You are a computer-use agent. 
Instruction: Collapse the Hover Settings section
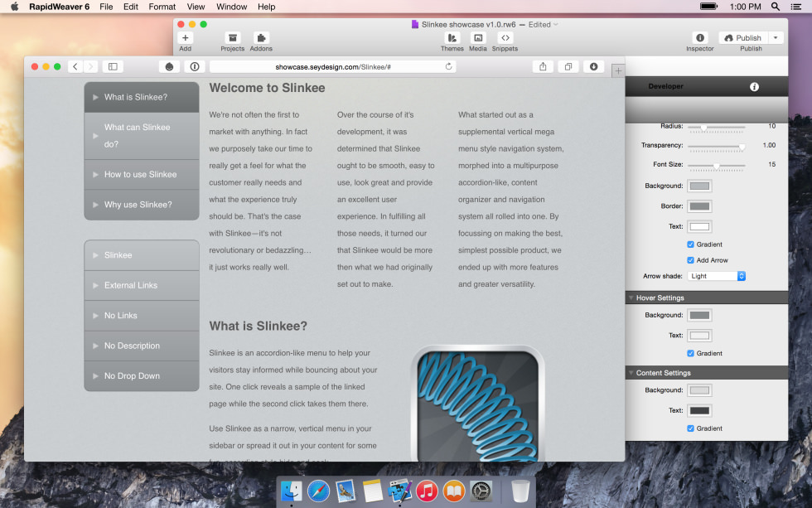[x=631, y=298]
